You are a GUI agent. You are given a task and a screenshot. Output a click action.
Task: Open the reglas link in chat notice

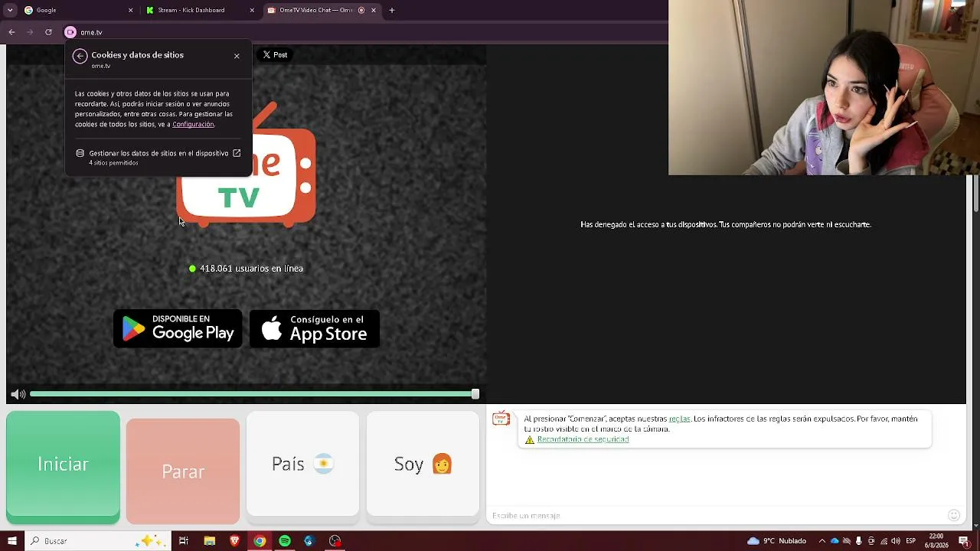click(680, 419)
